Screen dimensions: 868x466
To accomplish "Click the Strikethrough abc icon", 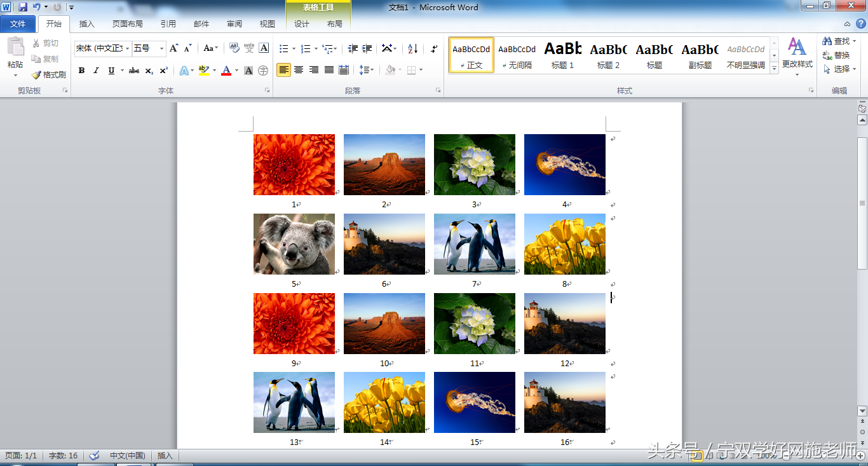I will pyautogui.click(x=134, y=71).
